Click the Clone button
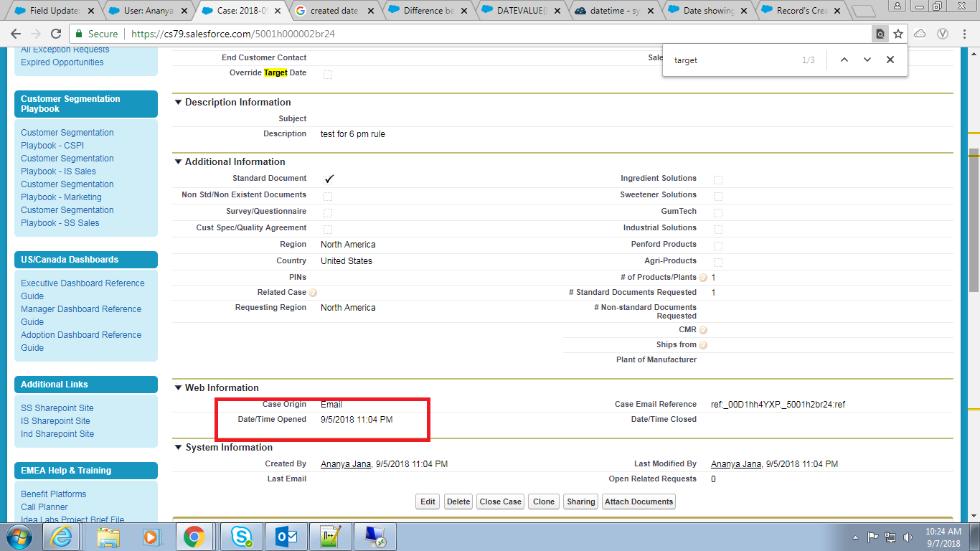 click(x=544, y=501)
